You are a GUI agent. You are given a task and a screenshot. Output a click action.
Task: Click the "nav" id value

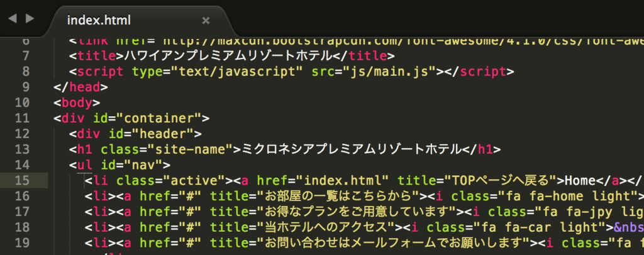pos(143,165)
